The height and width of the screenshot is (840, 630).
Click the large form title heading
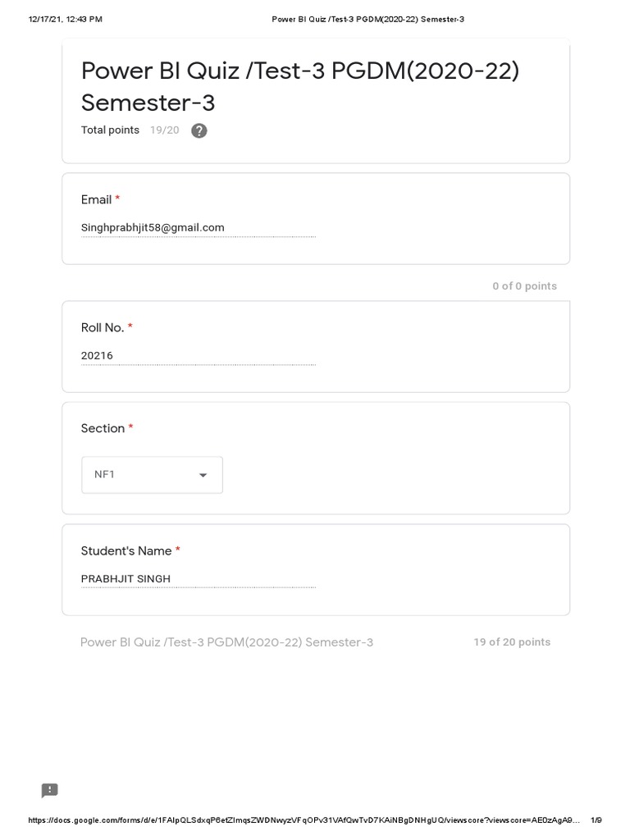pyautogui.click(x=300, y=86)
